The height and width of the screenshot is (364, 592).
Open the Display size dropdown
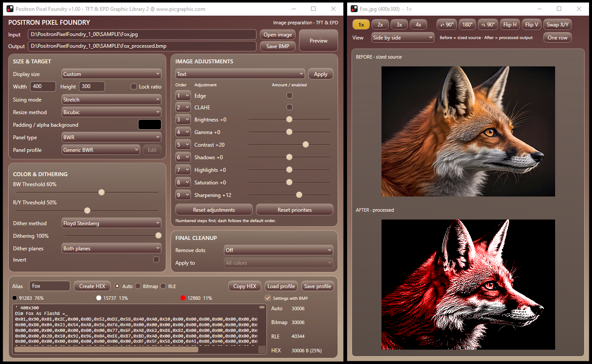click(112, 74)
